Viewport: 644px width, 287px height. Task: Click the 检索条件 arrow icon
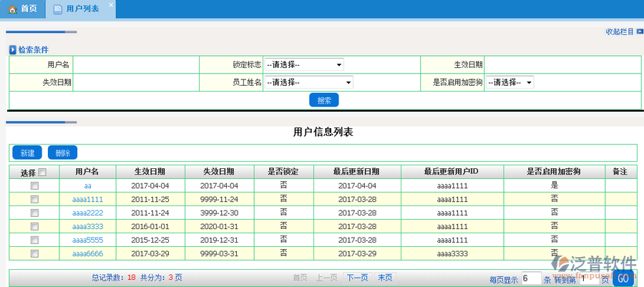[x=13, y=50]
